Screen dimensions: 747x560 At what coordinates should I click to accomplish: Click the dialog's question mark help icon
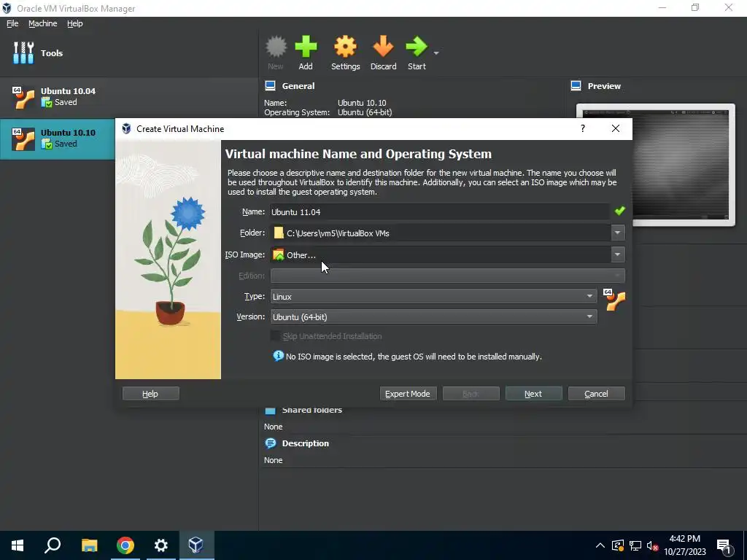tap(583, 128)
